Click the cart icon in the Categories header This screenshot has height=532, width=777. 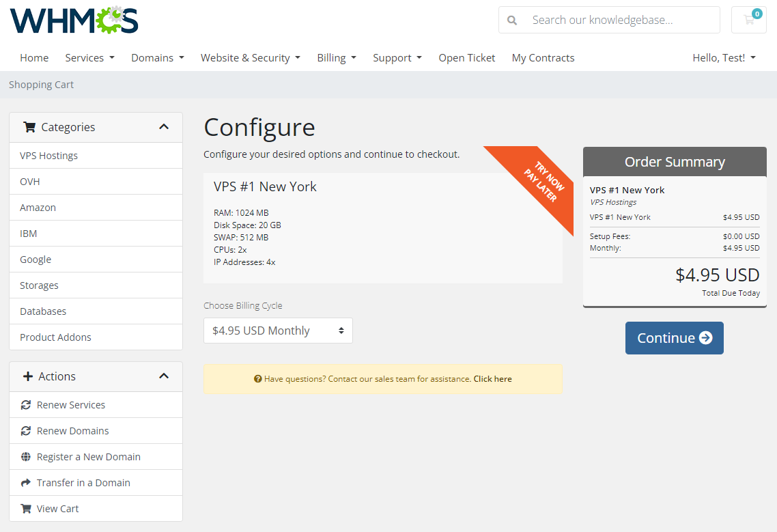[29, 127]
